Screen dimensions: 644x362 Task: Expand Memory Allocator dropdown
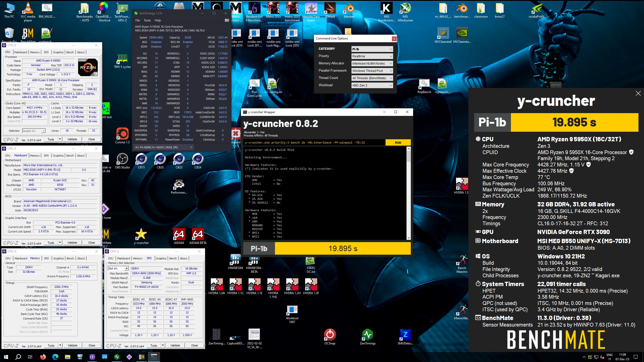pyautogui.click(x=372, y=64)
